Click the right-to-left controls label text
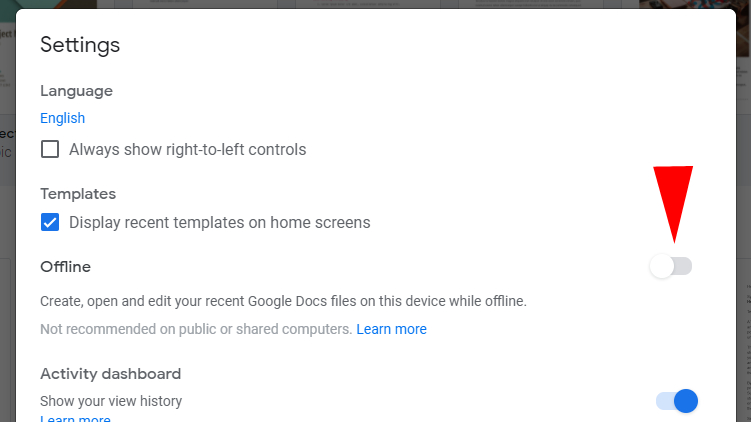This screenshot has height=422, width=751. pos(187,150)
